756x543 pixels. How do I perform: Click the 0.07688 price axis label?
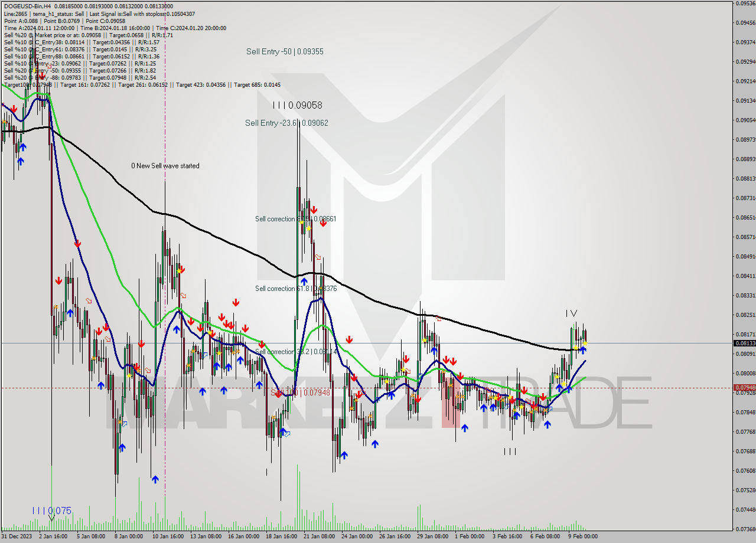(745, 452)
